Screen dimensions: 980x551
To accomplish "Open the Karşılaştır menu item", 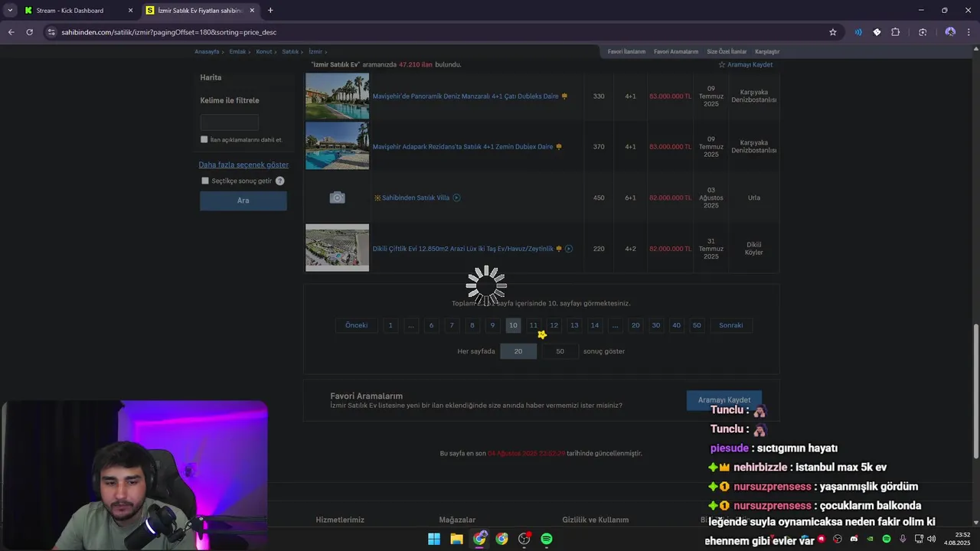I will click(767, 51).
